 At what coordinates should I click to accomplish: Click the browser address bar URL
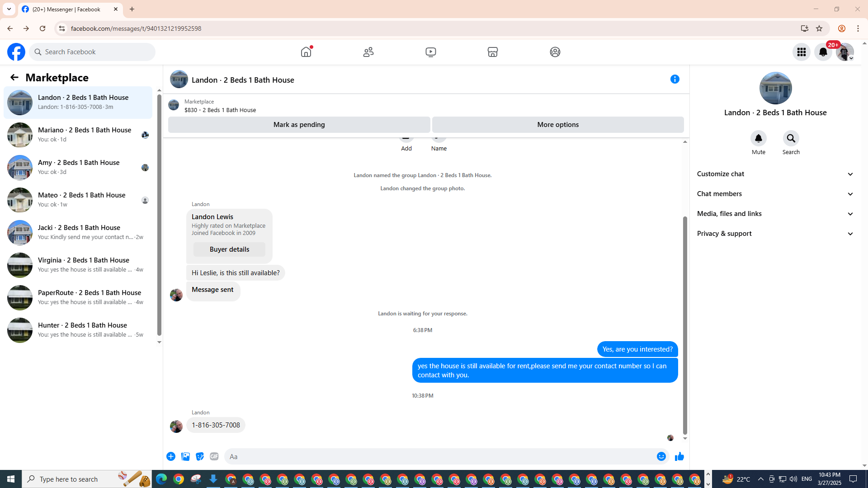136,28
